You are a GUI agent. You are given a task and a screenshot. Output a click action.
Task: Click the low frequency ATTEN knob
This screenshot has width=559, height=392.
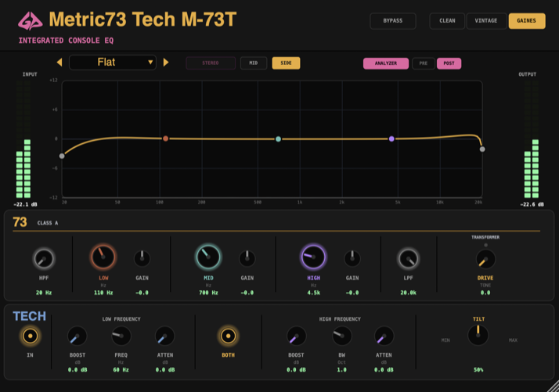click(164, 336)
